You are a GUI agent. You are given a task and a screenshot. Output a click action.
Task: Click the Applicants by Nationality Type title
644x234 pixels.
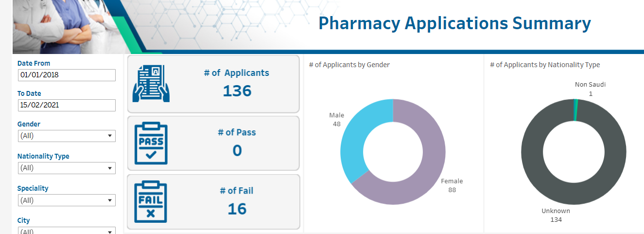(545, 65)
